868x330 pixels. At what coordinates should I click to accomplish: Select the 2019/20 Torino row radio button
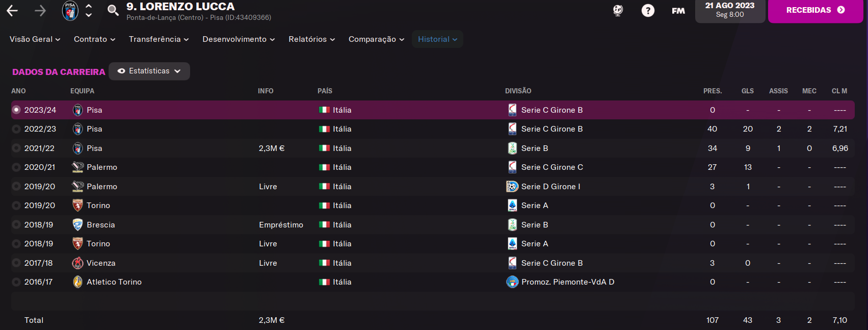pos(16,206)
